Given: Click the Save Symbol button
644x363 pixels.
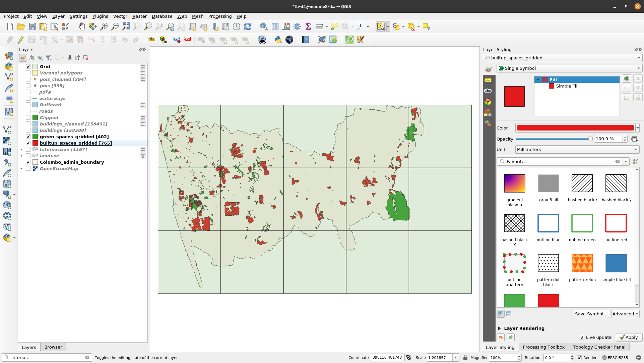Looking at the screenshot, I should point(591,314).
